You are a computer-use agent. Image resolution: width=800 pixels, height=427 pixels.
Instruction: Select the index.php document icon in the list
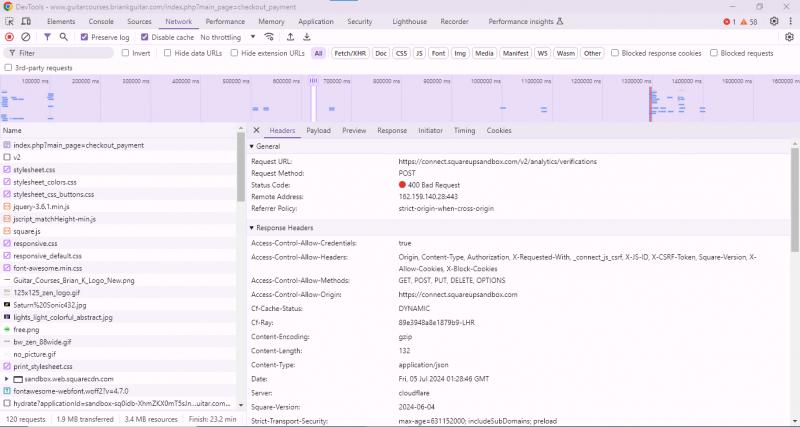7,145
